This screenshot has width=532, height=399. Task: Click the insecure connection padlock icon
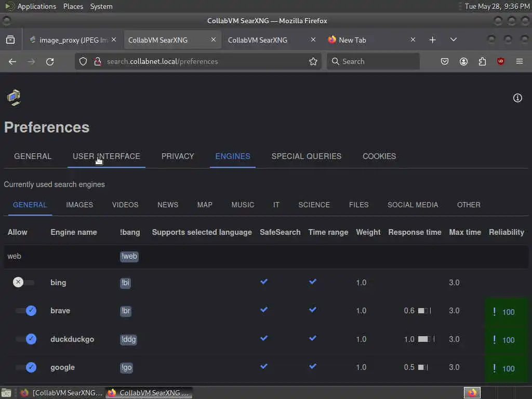(98, 61)
